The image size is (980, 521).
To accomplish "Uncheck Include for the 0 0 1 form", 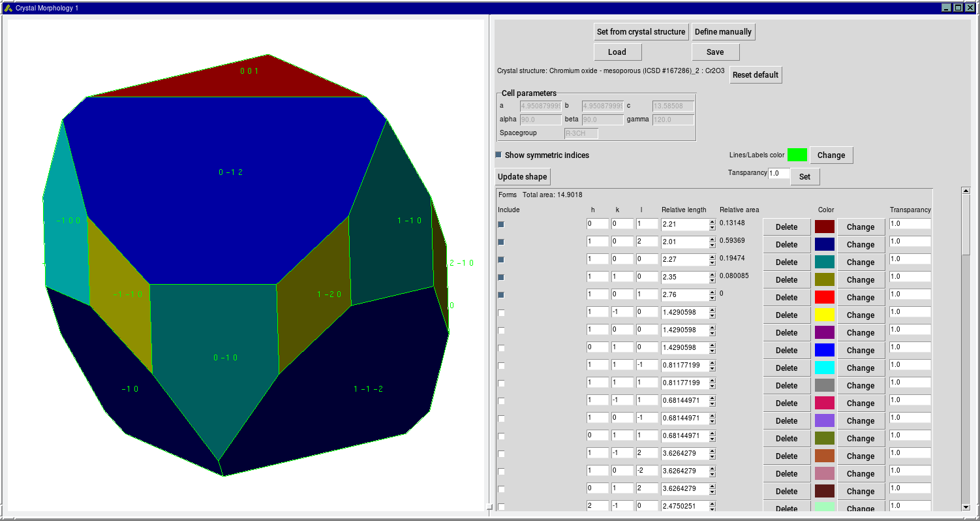I will (x=501, y=224).
